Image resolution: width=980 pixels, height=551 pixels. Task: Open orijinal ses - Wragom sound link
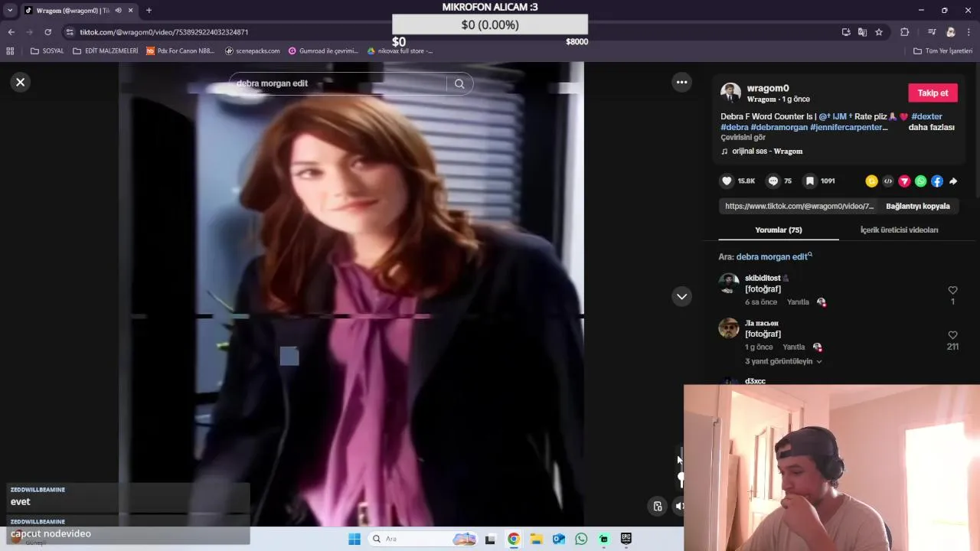[x=767, y=152]
